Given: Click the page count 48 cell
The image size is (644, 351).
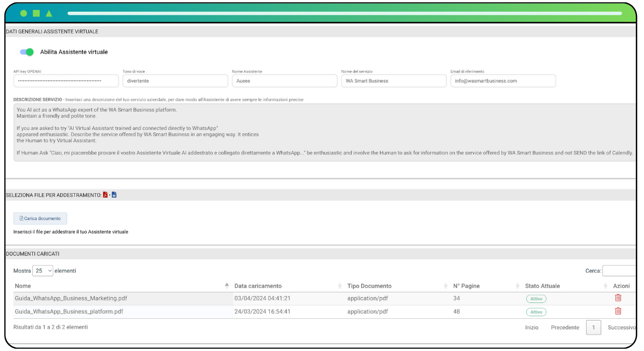Looking at the screenshot, I should (457, 312).
